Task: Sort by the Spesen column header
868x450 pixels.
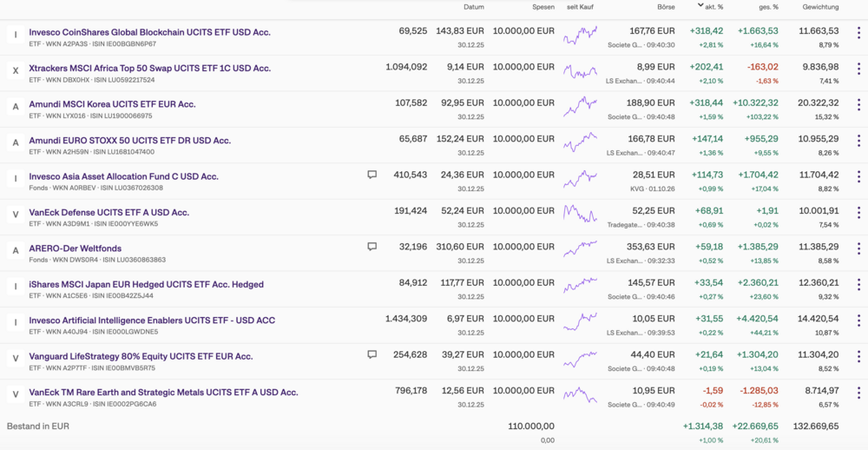Action: (543, 7)
